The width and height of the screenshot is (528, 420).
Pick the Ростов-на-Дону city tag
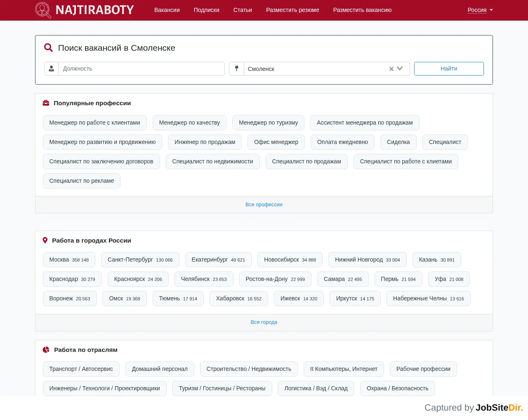(x=275, y=279)
